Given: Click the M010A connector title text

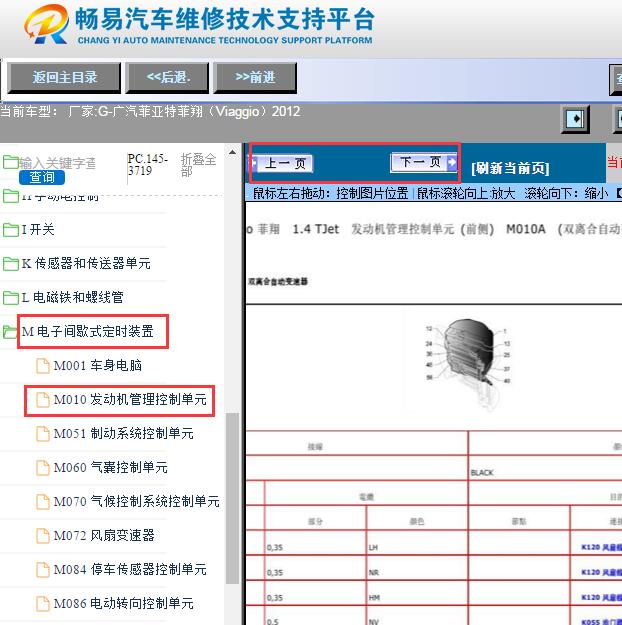Looking at the screenshot, I should (526, 229).
